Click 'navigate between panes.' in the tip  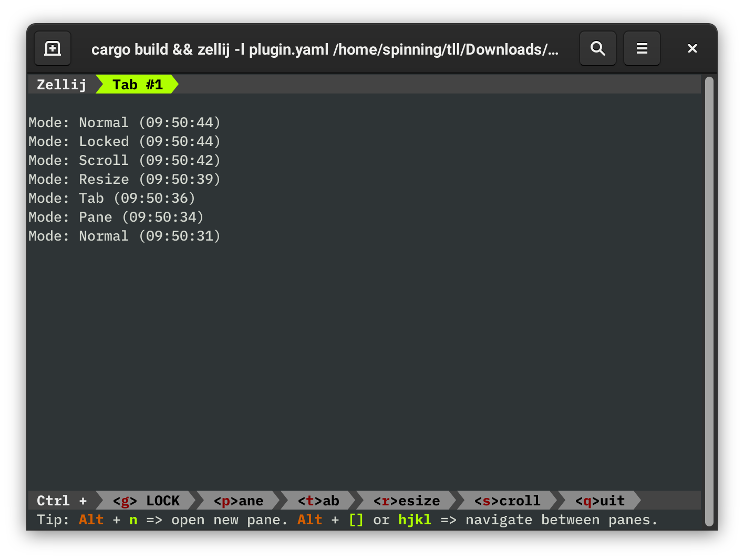click(562, 520)
